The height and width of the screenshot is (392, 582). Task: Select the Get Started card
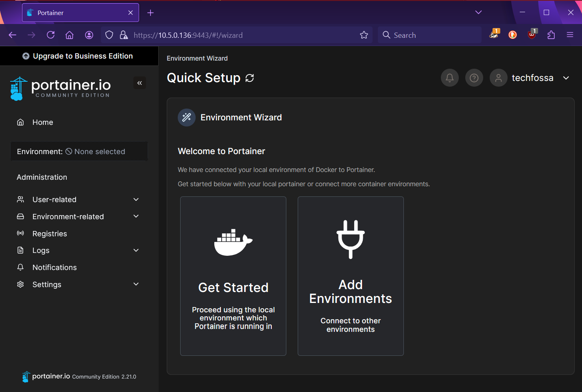click(233, 276)
